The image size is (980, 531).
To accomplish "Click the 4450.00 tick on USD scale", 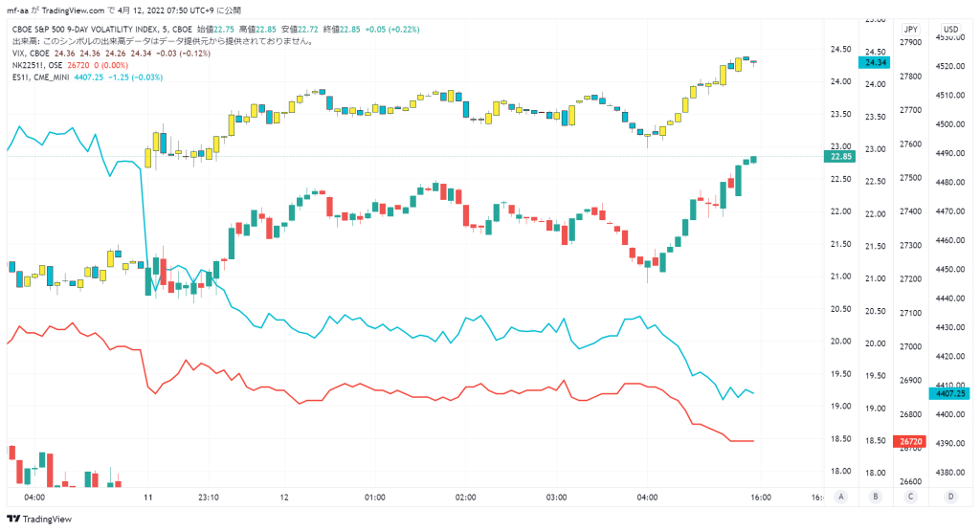I will click(x=950, y=269).
